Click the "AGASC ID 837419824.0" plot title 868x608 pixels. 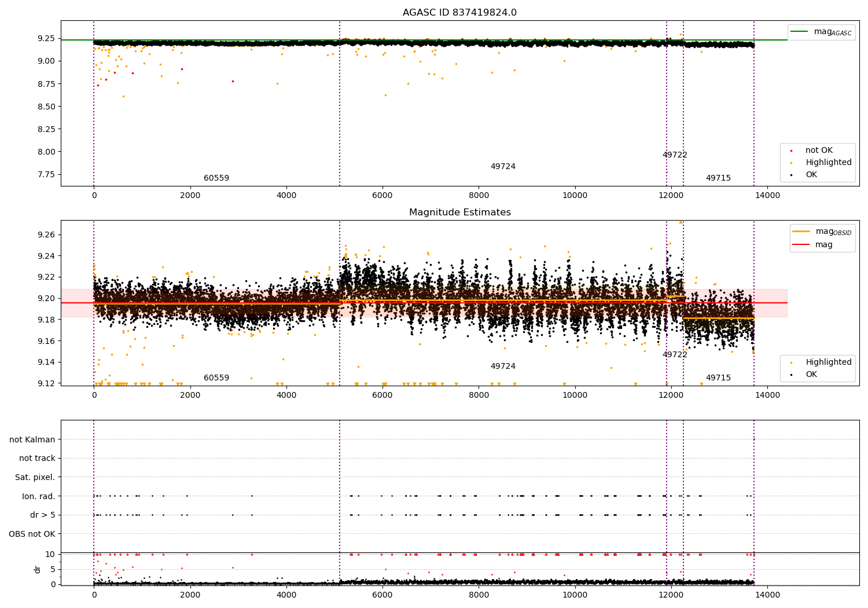click(x=459, y=13)
